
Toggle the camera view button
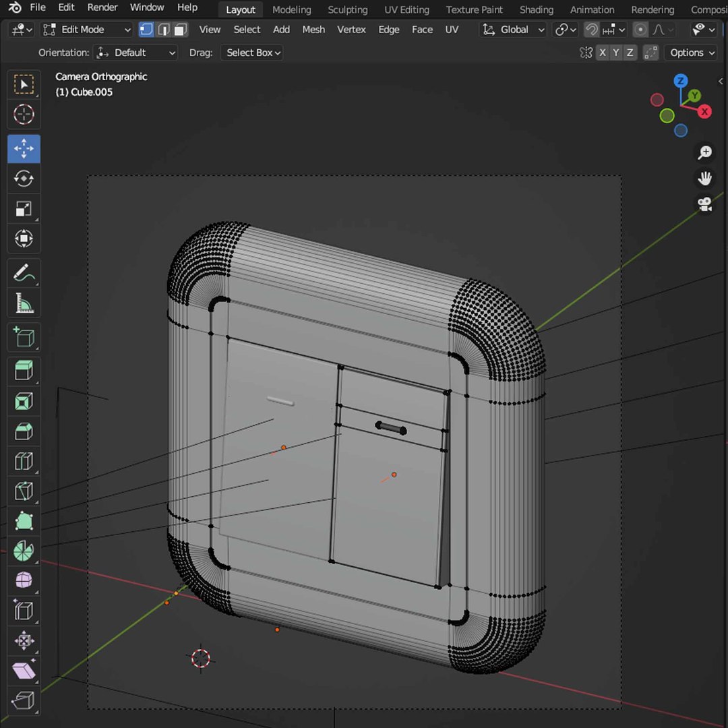click(705, 204)
